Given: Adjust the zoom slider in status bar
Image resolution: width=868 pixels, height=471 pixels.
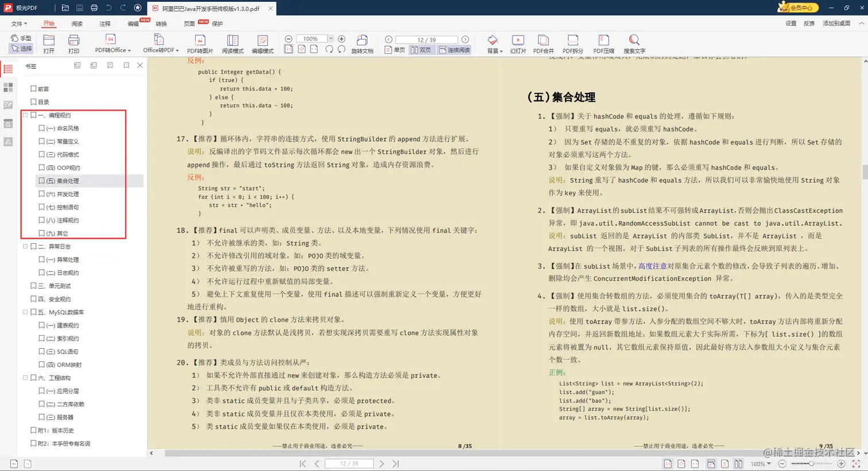Looking at the screenshot, I should click(811, 464).
